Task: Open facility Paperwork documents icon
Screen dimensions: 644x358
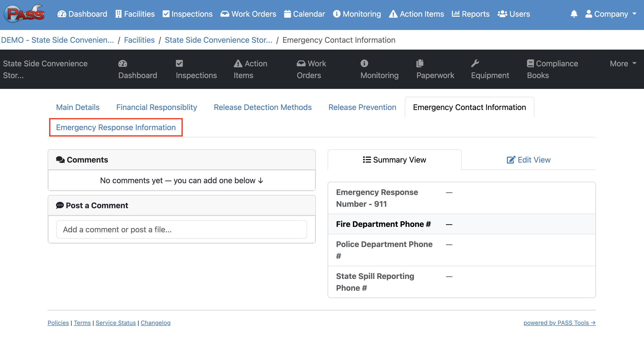Action: (x=420, y=64)
